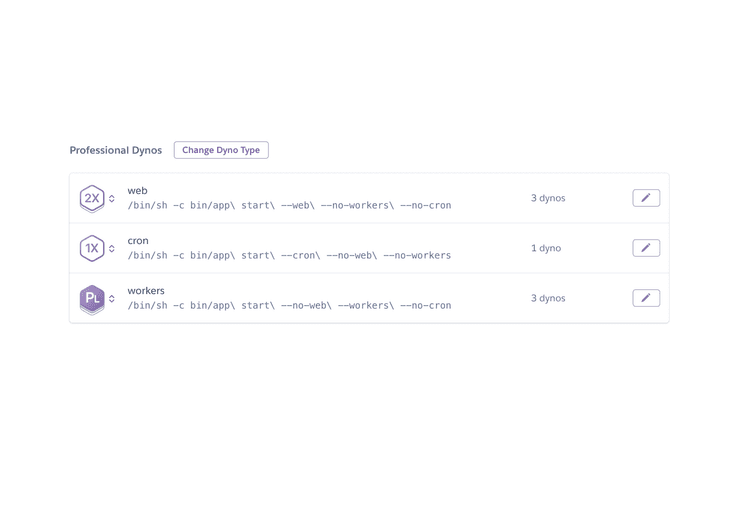Edit the workers process with pencil icon
The image size is (750, 512).
(646, 298)
